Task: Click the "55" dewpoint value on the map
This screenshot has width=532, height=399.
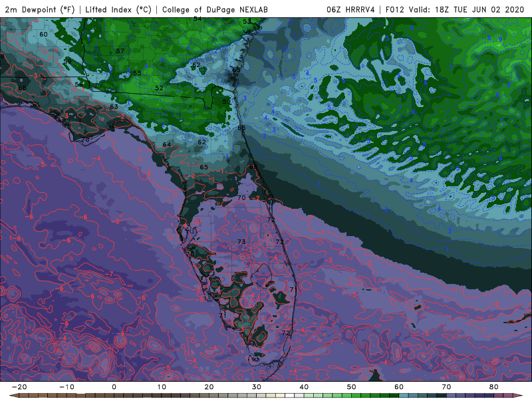Action: pyautogui.click(x=137, y=73)
